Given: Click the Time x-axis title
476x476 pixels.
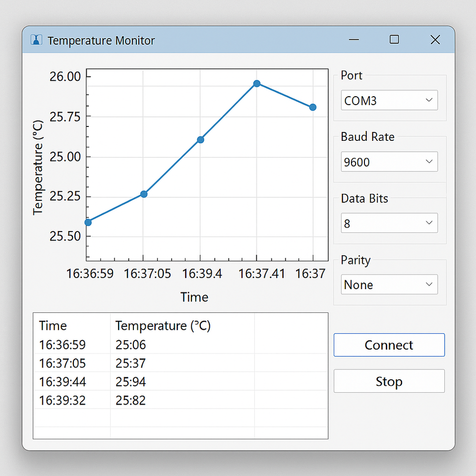Looking at the screenshot, I should pyautogui.click(x=194, y=297).
